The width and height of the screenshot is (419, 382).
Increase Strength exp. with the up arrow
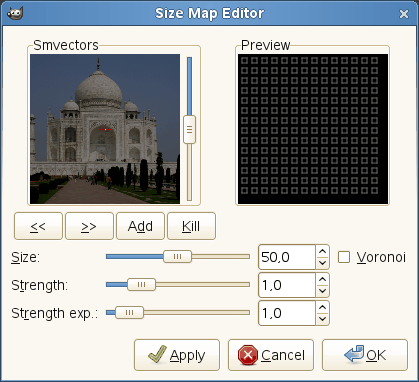click(x=322, y=307)
